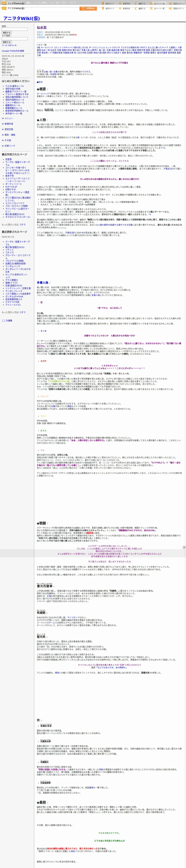Click the 登録/ログイン users icon in second header row

pyautogui.click(x=170, y=8)
